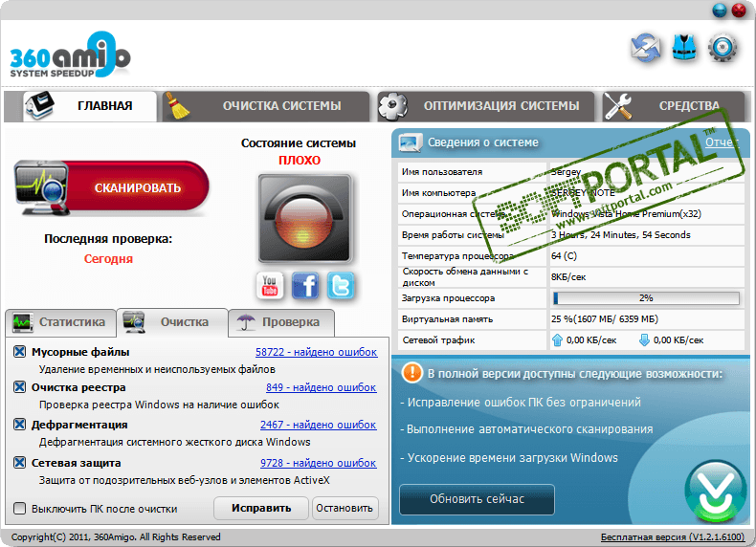Open link 849 - найдено ошибок
Viewport: 756px width, 547px height.
point(322,387)
